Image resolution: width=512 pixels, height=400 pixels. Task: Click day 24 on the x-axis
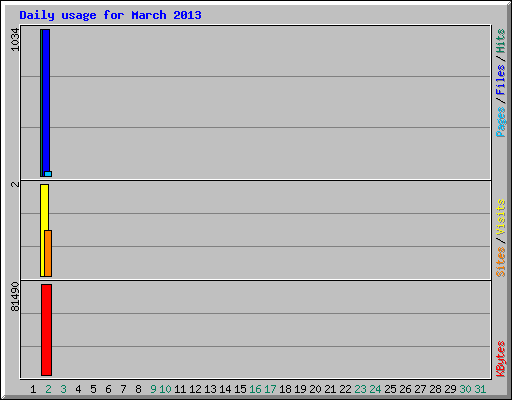pyautogui.click(x=375, y=389)
